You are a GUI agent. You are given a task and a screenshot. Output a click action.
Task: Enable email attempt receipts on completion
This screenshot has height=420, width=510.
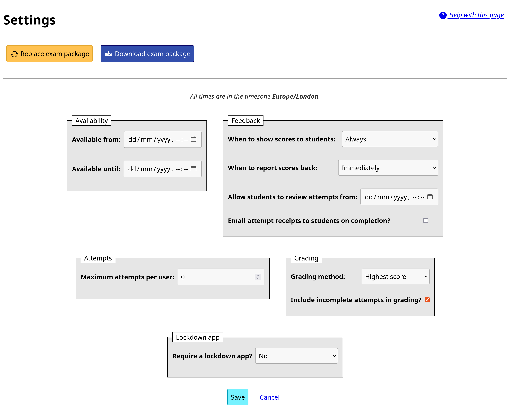[426, 220]
